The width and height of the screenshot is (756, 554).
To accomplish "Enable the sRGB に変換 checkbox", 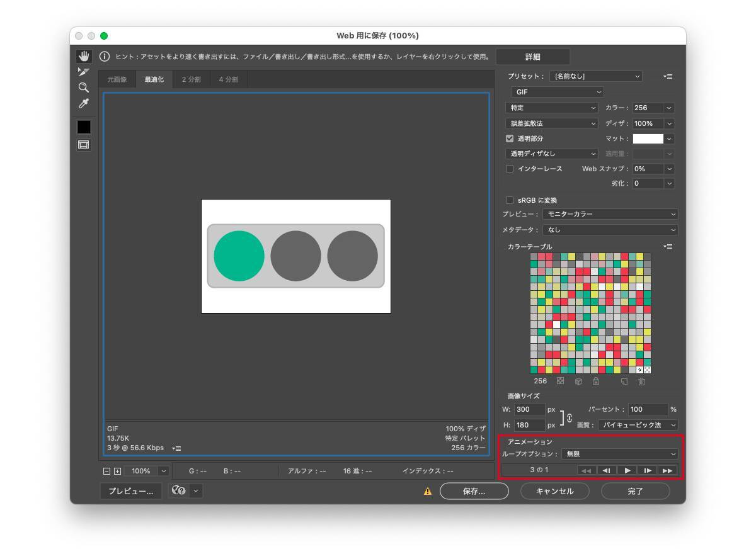I will coord(510,200).
